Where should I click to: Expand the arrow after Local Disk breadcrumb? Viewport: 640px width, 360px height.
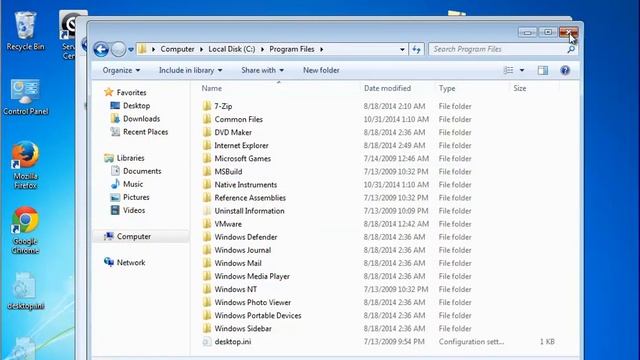pos(262,49)
